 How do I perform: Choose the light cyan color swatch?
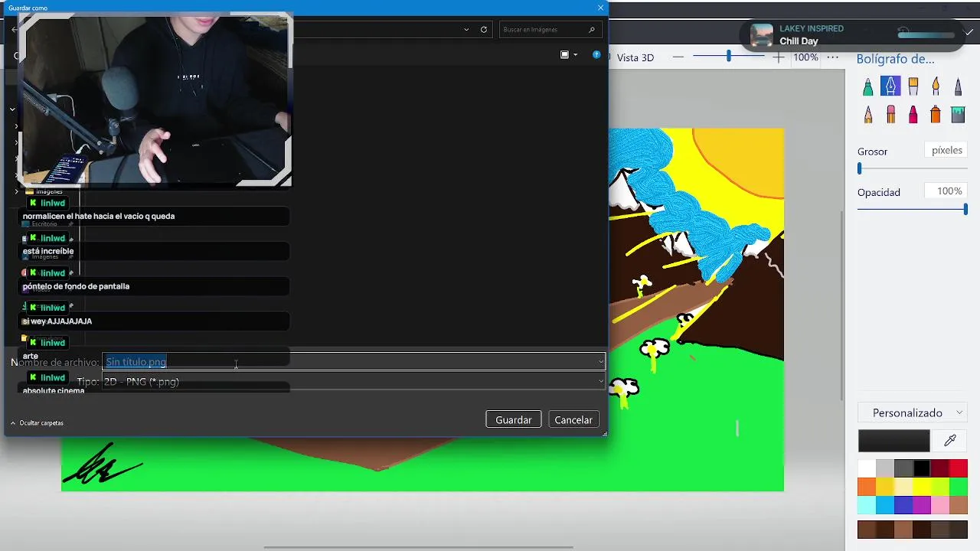pyautogui.click(x=867, y=504)
